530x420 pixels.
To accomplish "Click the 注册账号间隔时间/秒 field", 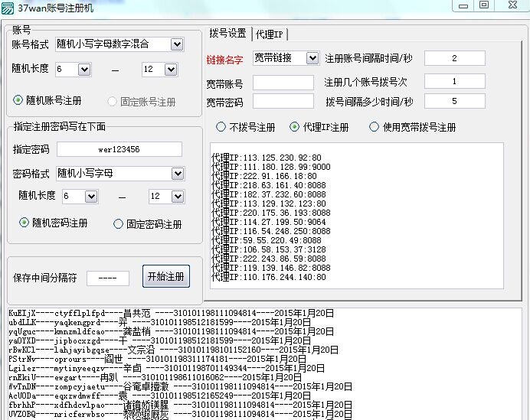I will (x=455, y=58).
